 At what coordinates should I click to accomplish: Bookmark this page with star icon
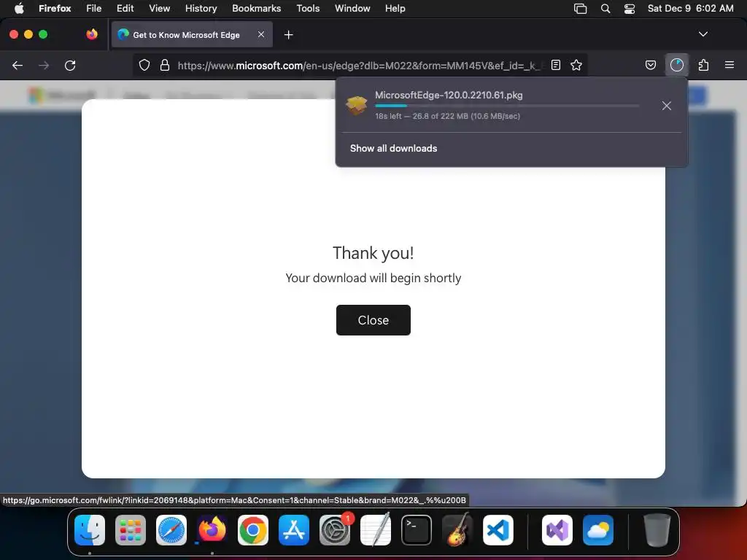click(576, 65)
